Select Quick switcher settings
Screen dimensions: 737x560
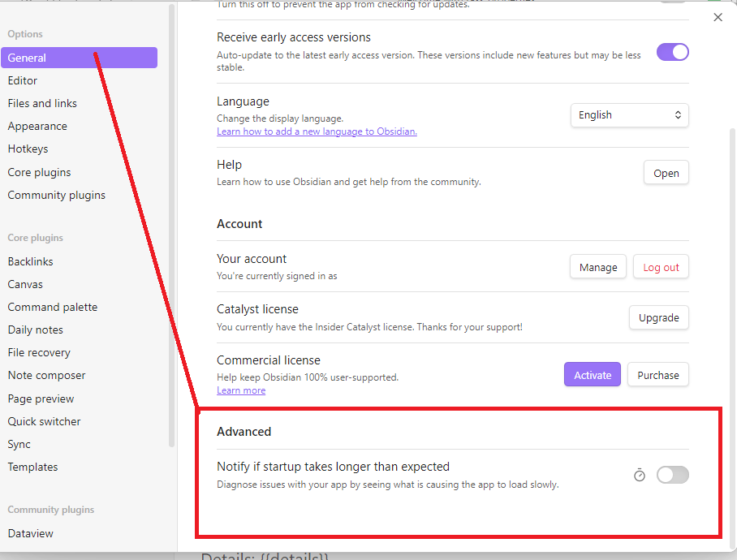tap(44, 421)
